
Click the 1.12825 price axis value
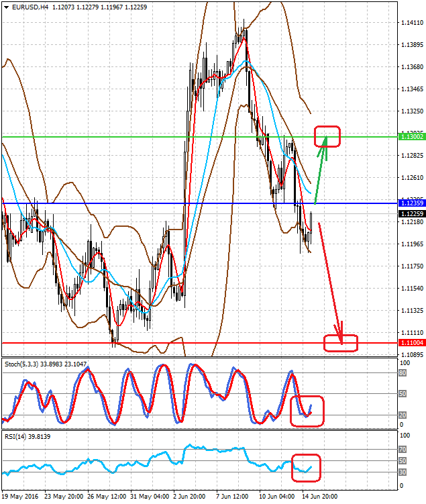[x=412, y=156]
